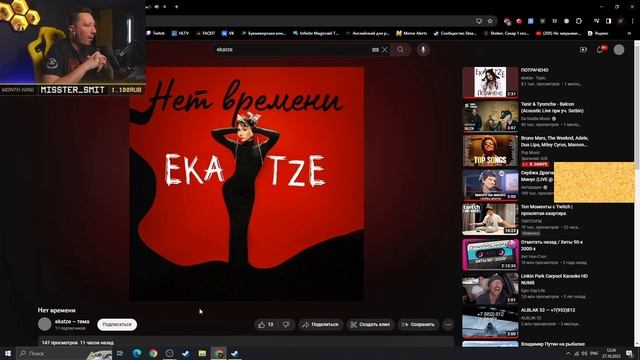Viewport: 640px width, 360px height.
Task: Open the first red extension icon
Action: [x=507, y=21]
